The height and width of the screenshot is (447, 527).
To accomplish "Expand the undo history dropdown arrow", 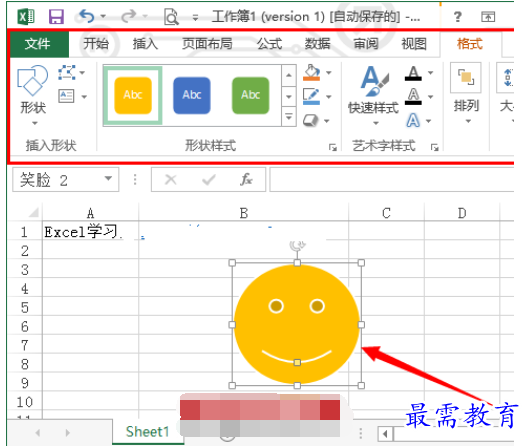I will (x=103, y=16).
